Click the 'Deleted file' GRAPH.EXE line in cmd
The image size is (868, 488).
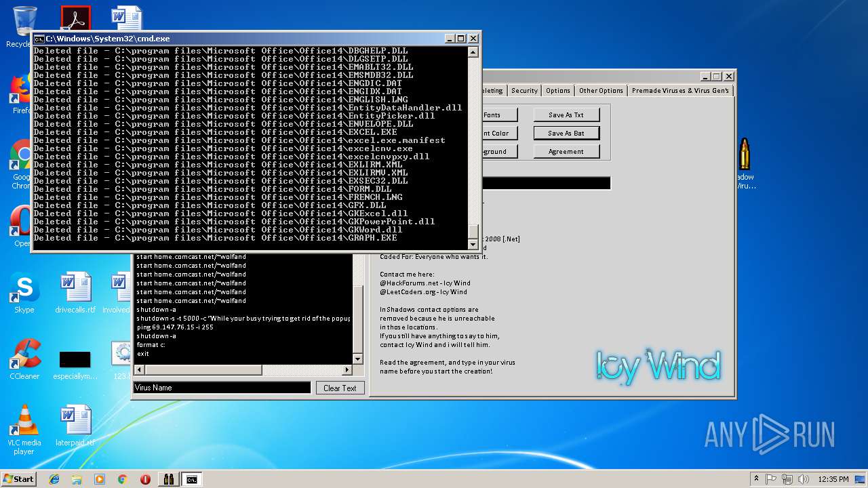pos(215,238)
